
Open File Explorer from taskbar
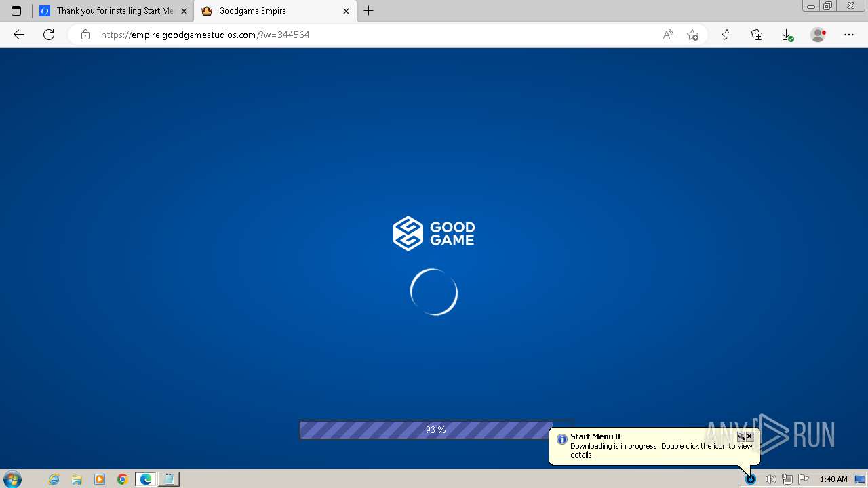(x=77, y=479)
